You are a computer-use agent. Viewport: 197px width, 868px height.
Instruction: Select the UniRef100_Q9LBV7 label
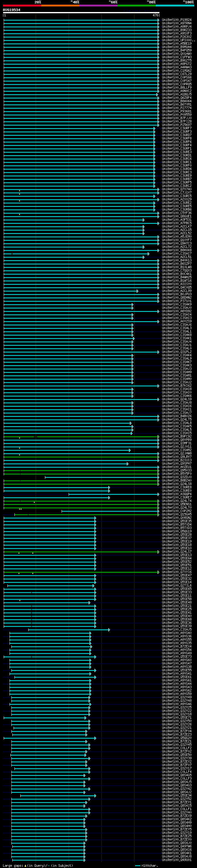pyautogui.click(x=176, y=457)
